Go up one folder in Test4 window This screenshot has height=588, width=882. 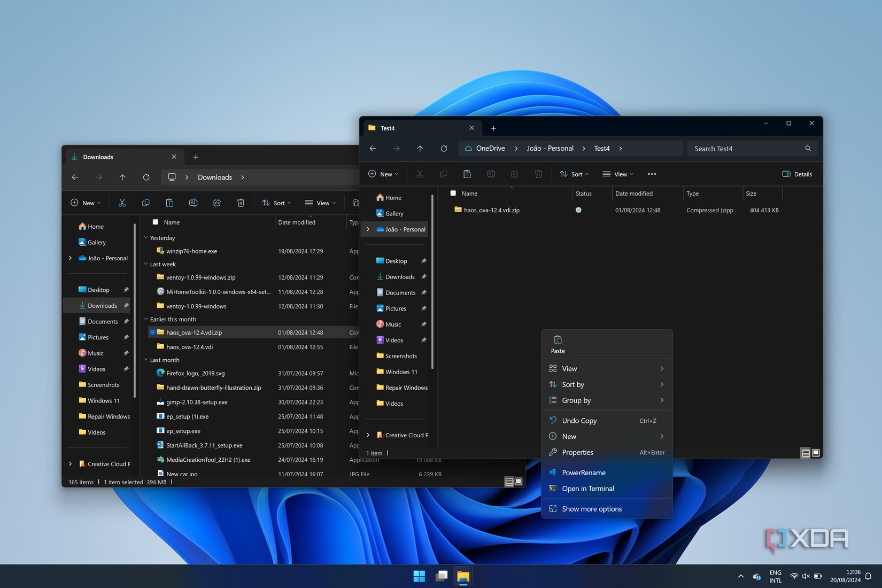click(x=420, y=149)
